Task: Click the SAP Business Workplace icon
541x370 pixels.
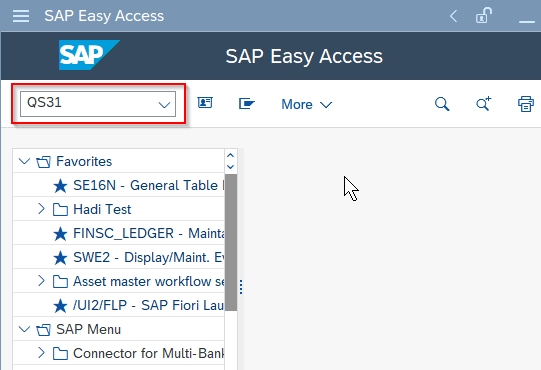Action: tap(247, 104)
